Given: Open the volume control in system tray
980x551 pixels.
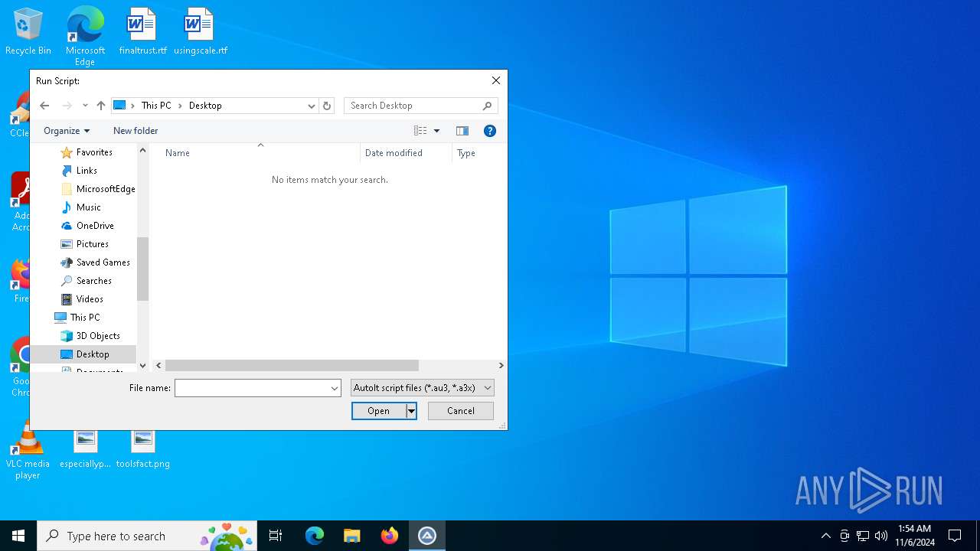Looking at the screenshot, I should point(881,536).
